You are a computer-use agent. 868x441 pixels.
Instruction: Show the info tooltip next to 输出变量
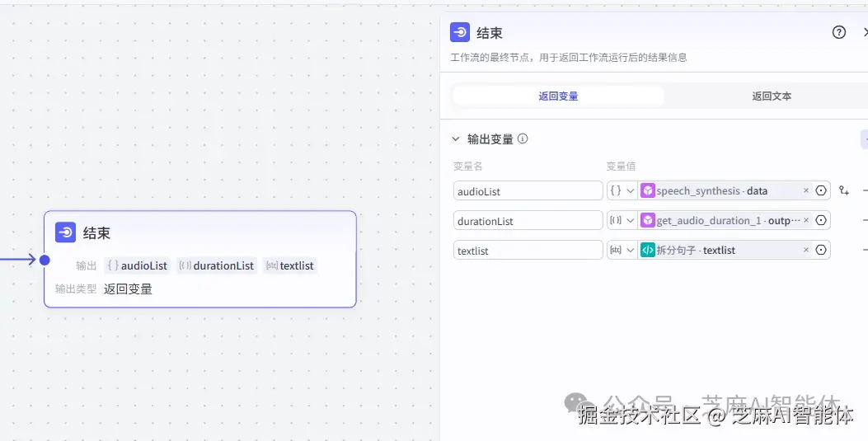523,138
